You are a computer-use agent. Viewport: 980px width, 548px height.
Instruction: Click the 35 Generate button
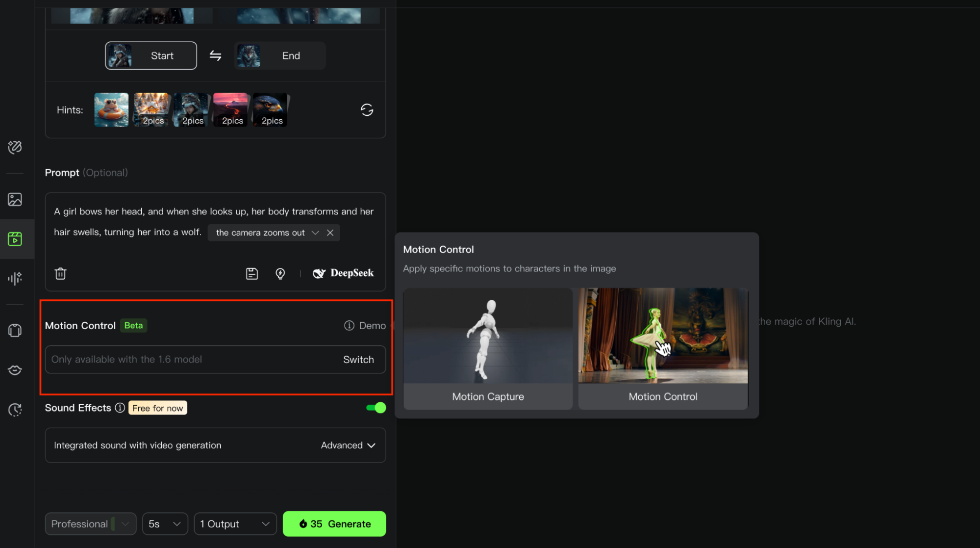tap(334, 524)
